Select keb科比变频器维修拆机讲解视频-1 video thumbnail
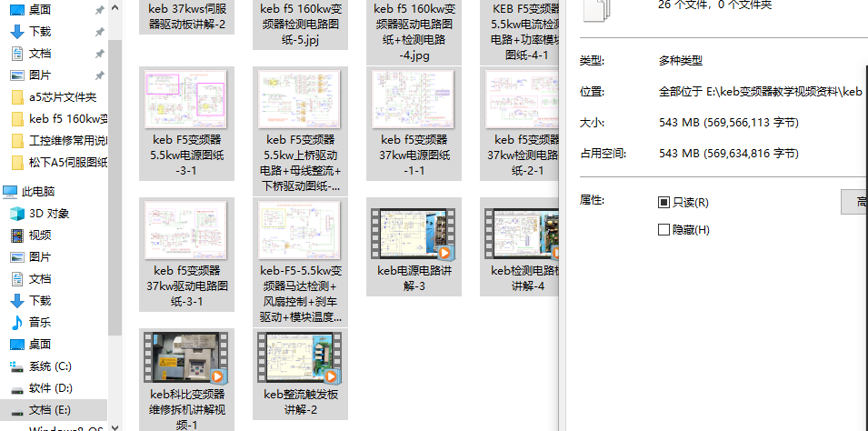Image resolution: width=868 pixels, height=431 pixels. 185,357
